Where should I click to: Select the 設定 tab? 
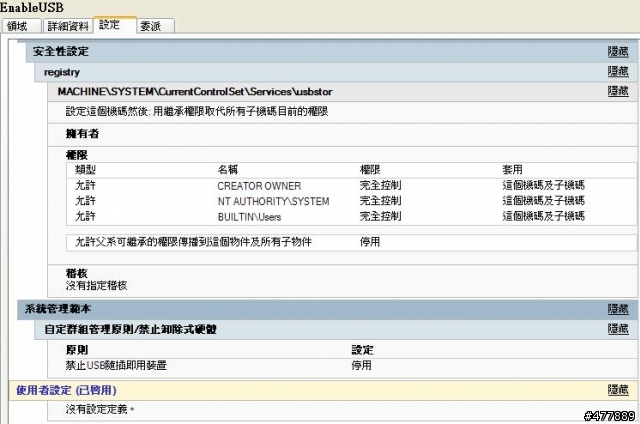pyautogui.click(x=115, y=24)
